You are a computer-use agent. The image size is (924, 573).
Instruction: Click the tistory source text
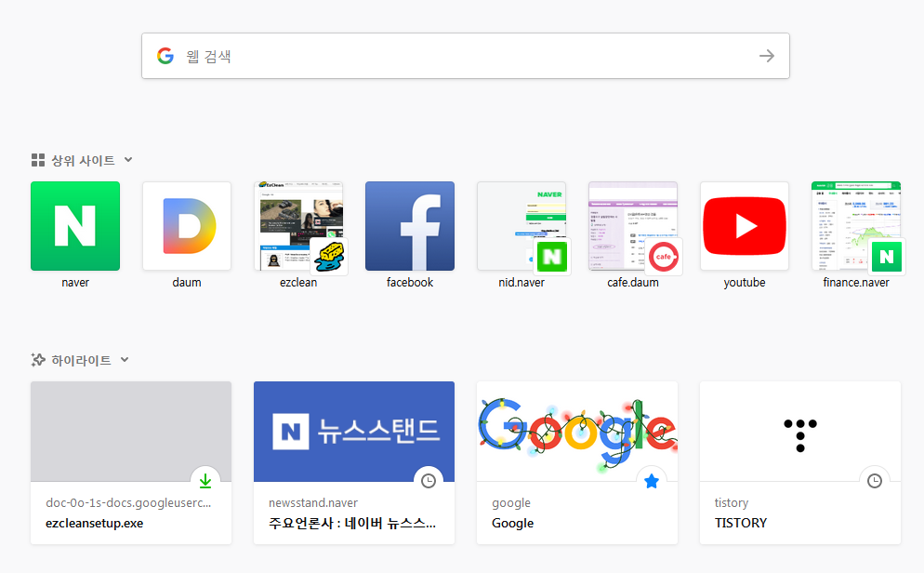coord(732,503)
